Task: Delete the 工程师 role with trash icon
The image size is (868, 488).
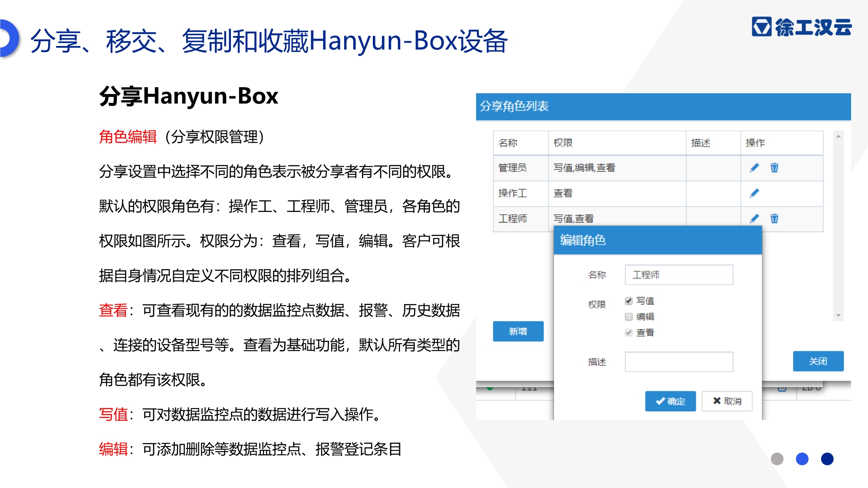Action: 774,218
